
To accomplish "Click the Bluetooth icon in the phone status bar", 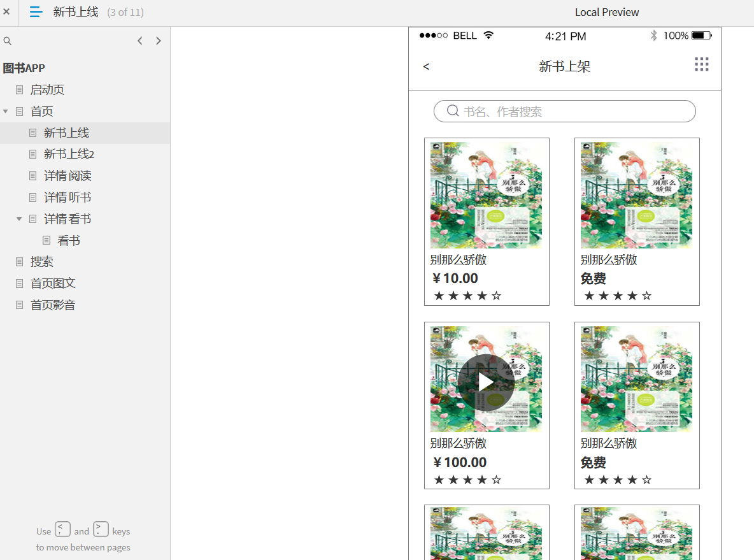I will tap(653, 36).
